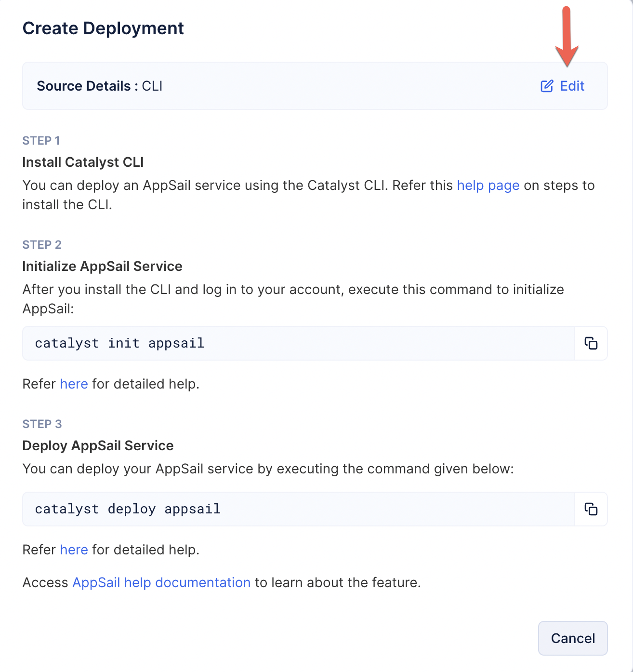Click the catalyst init appsail command text
The width and height of the screenshot is (633, 672).
[119, 343]
